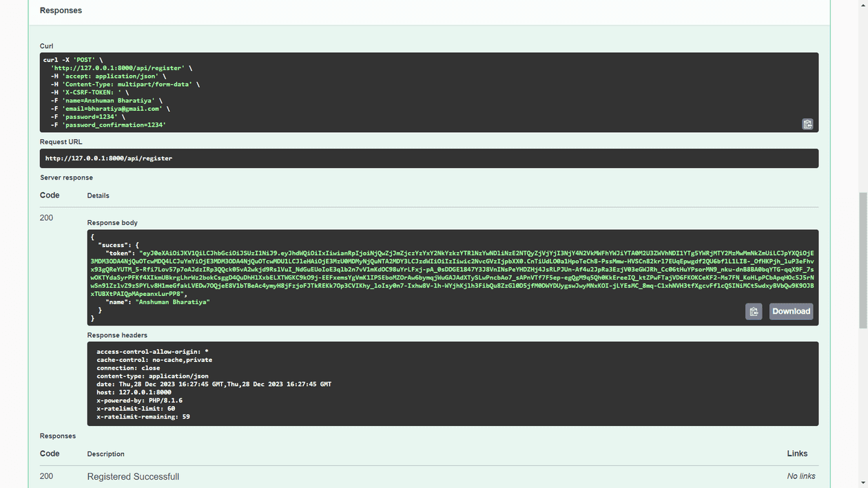This screenshot has height=488, width=868.
Task: Click the Details column header
Action: (98, 195)
